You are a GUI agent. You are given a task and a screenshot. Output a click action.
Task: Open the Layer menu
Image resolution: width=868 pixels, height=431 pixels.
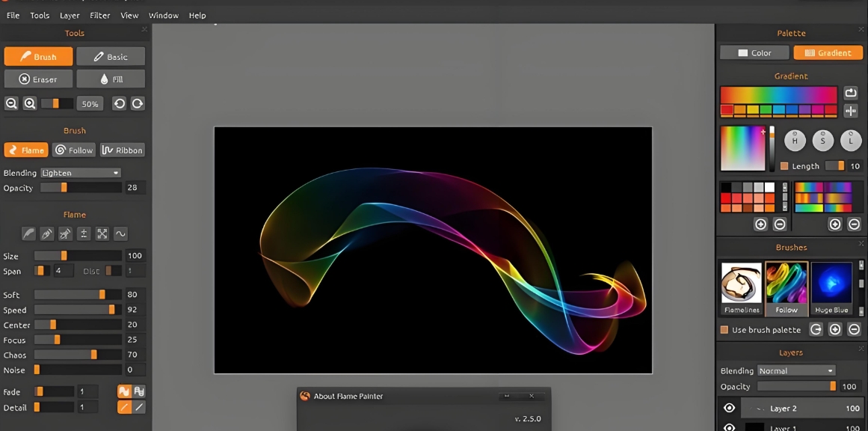coord(70,15)
